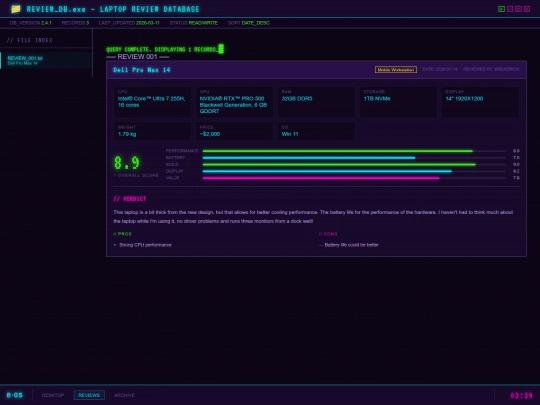Click 'Battery life could be better' con
The width and height of the screenshot is (540, 405).
[351, 245]
